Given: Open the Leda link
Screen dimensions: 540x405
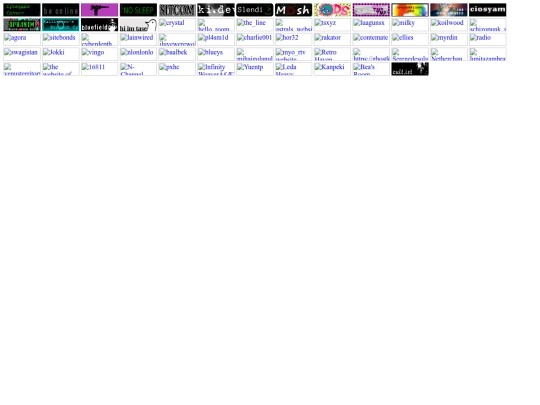Looking at the screenshot, I should point(294,69).
